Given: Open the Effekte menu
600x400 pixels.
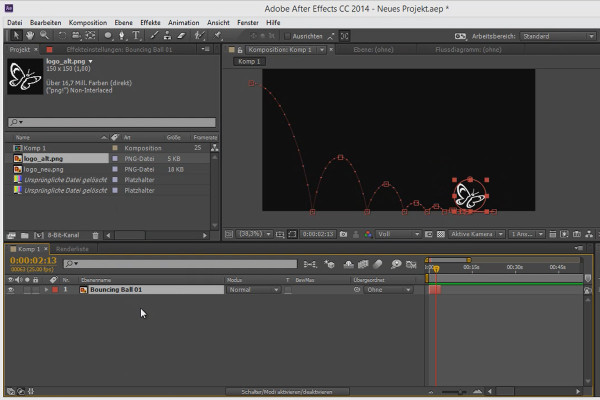Looking at the screenshot, I should point(150,23).
